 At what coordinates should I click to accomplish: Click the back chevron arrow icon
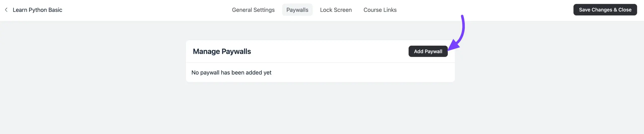[x=6, y=10]
